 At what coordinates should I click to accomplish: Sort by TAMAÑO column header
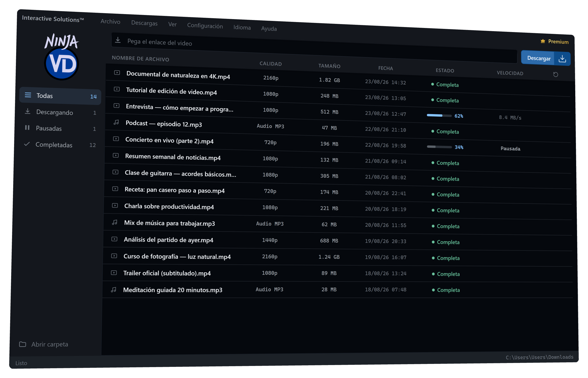tap(329, 66)
